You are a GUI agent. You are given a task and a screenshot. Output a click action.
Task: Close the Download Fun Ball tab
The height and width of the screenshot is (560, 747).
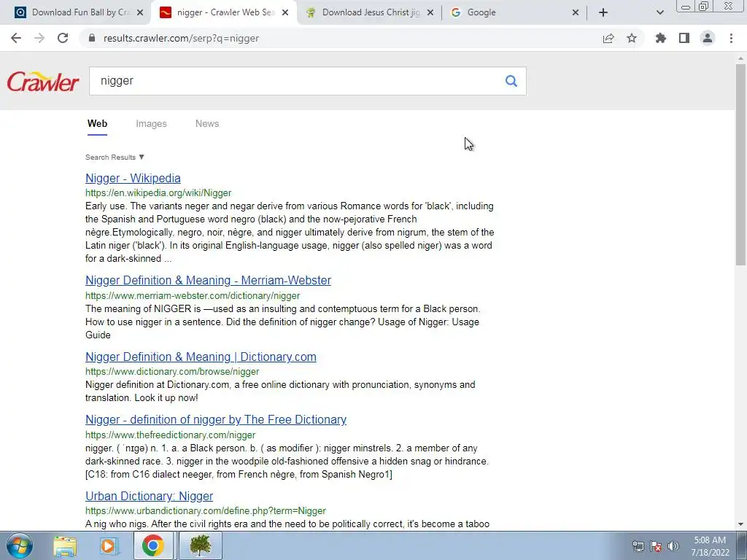click(x=140, y=12)
